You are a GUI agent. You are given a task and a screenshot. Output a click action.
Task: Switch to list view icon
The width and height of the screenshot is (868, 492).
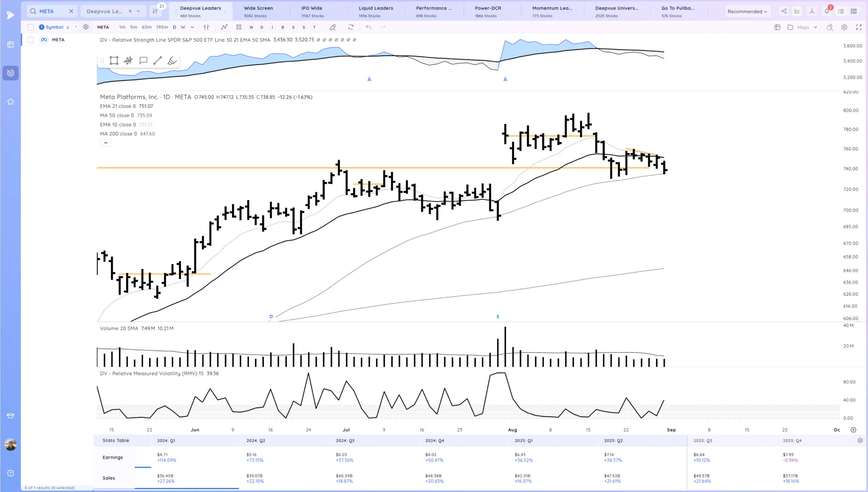pyautogui.click(x=841, y=11)
